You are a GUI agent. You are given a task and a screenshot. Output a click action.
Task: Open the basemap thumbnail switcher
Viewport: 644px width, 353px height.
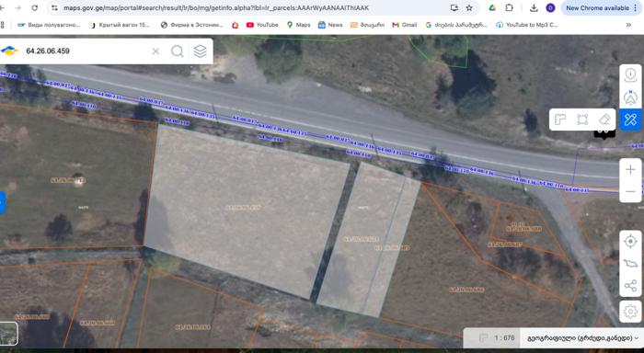(x=8, y=334)
